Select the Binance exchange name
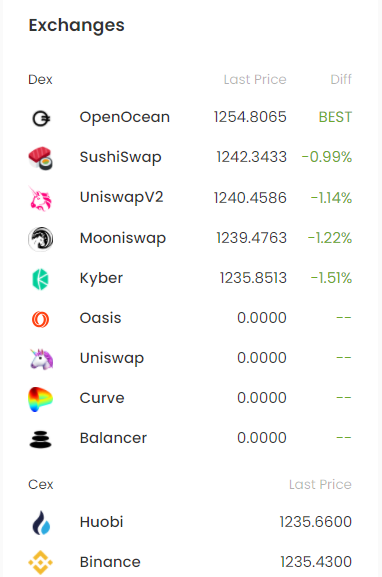Viewport: 382px width, 577px height. (110, 562)
